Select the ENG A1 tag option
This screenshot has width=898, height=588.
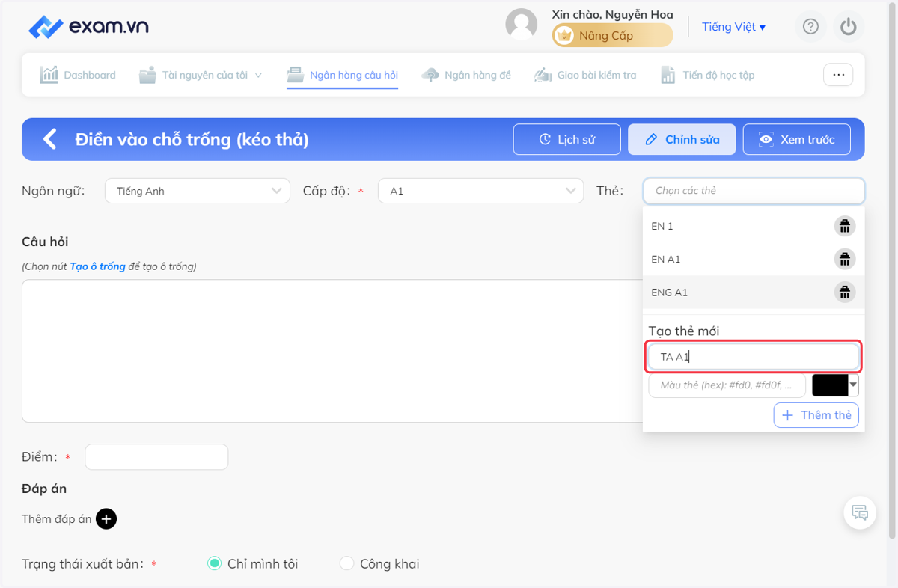click(754, 292)
